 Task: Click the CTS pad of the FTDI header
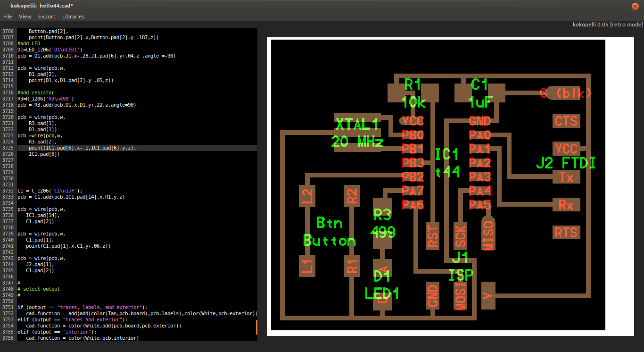coord(566,121)
